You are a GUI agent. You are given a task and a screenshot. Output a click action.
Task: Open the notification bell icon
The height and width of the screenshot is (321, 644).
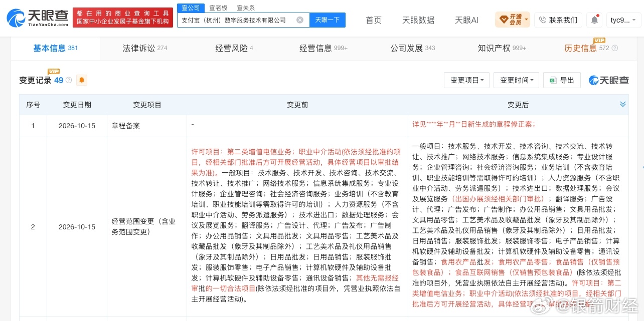(x=594, y=20)
